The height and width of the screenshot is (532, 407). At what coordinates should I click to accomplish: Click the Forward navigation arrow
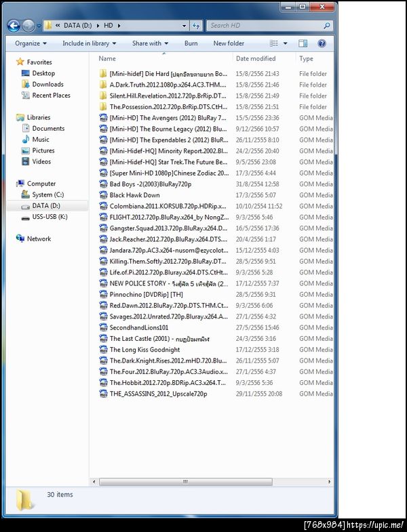tap(28, 26)
